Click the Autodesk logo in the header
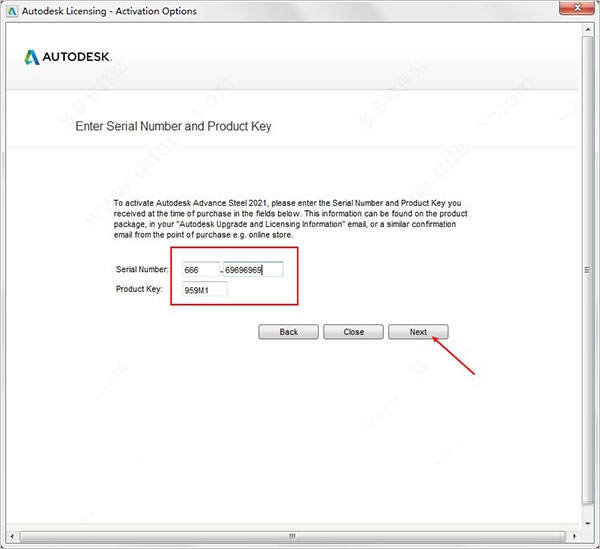This screenshot has height=549, width=600. tap(68, 57)
